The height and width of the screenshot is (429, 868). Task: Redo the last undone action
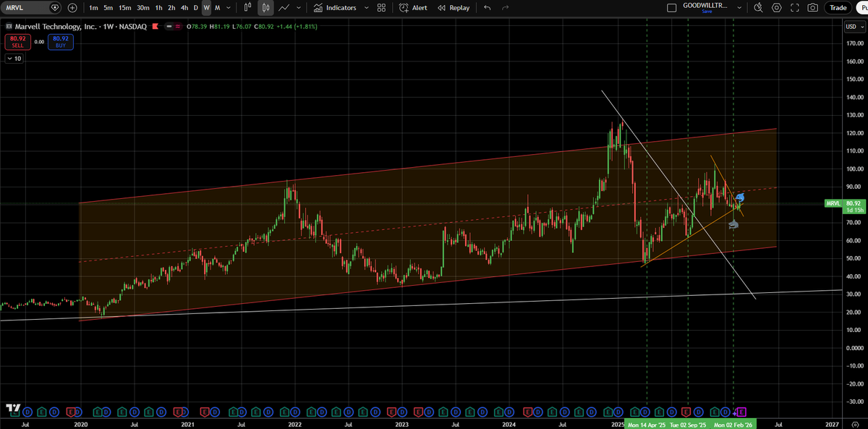[x=505, y=8]
